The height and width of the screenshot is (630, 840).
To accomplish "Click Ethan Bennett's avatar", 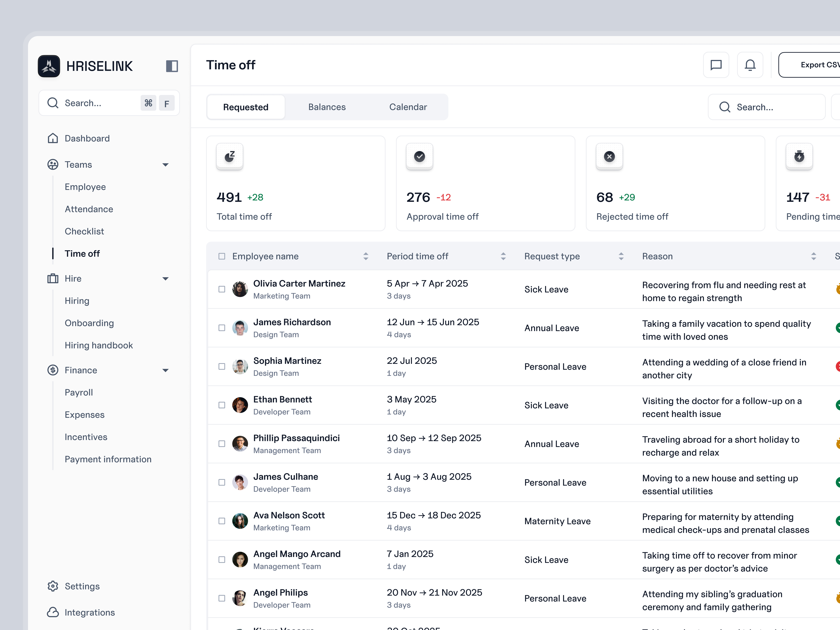I will click(x=240, y=405).
